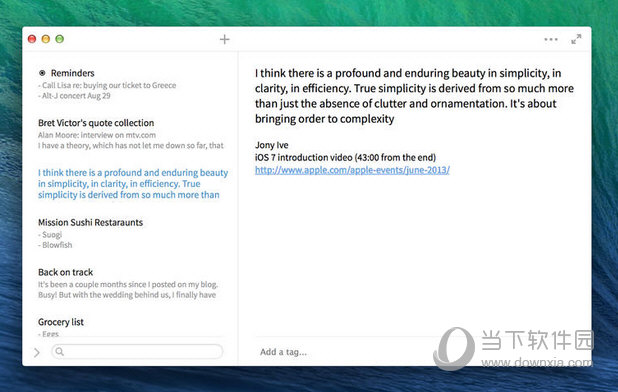Expand the tags sidebar chevron
Image resolution: width=618 pixels, height=392 pixels.
point(37,352)
